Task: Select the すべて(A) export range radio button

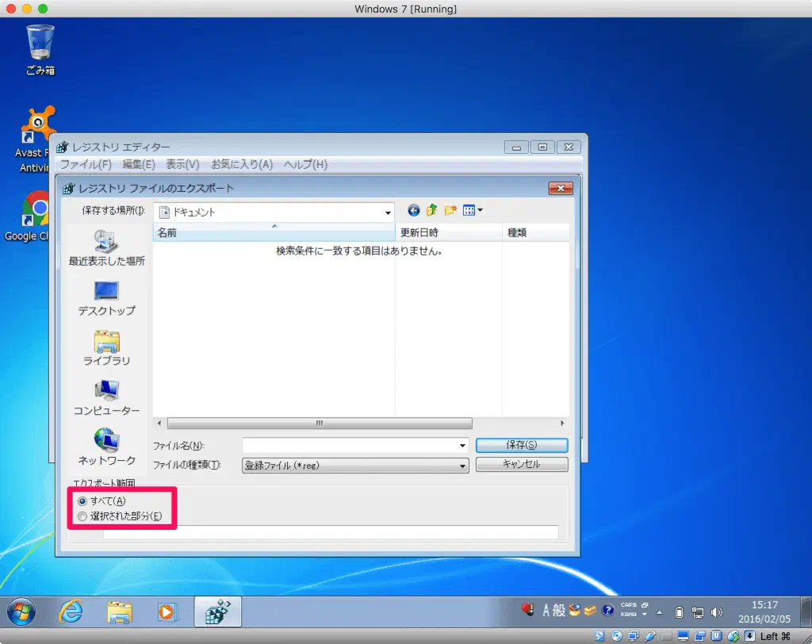Action: (x=83, y=501)
